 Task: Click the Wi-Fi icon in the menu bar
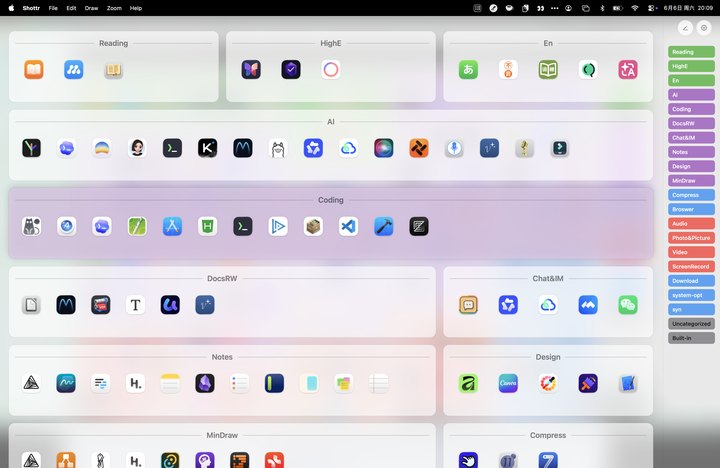[635, 8]
